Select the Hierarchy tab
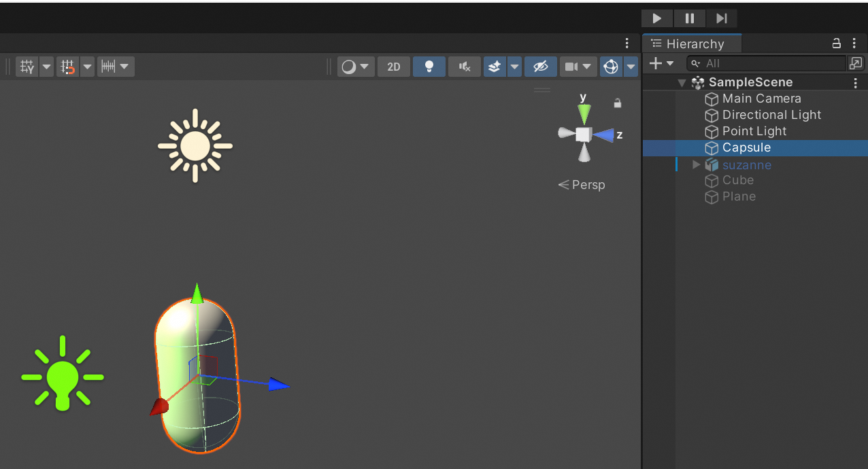Viewport: 868px width, 469px height. [692, 44]
